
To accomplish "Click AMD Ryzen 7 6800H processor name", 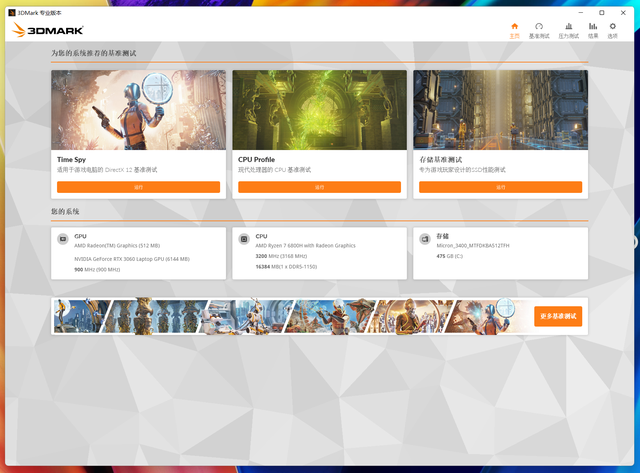I will tap(305, 246).
